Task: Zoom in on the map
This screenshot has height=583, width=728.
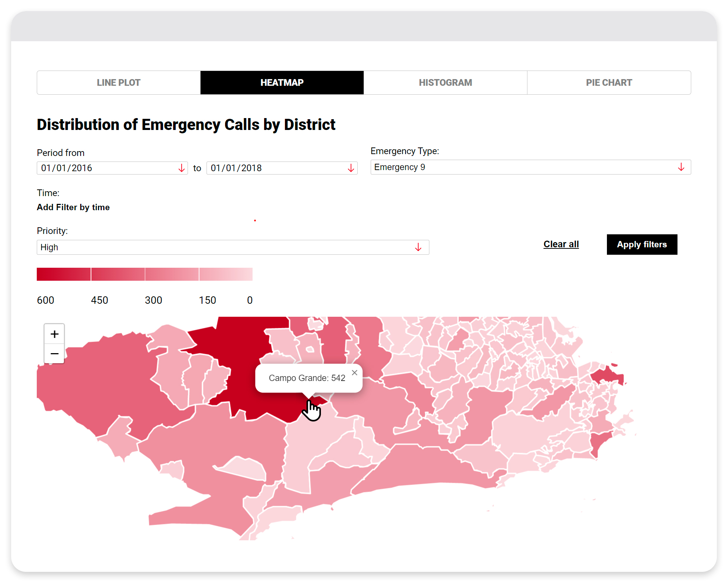Action: (x=55, y=334)
